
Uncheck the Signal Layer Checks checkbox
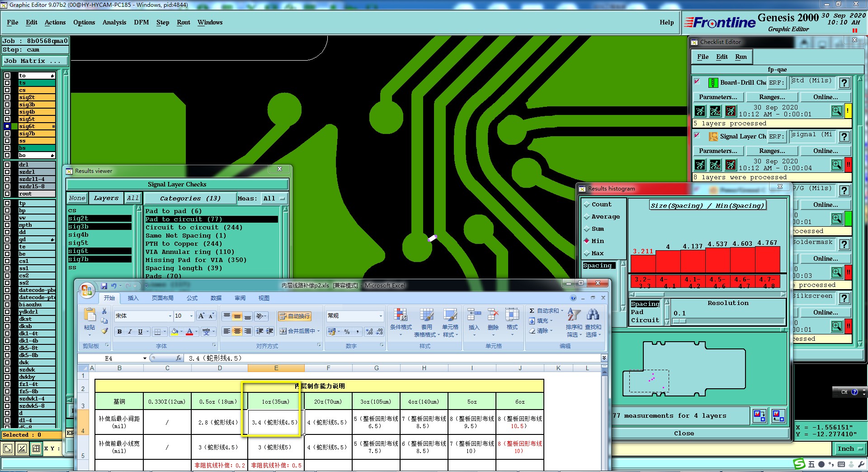click(x=697, y=135)
